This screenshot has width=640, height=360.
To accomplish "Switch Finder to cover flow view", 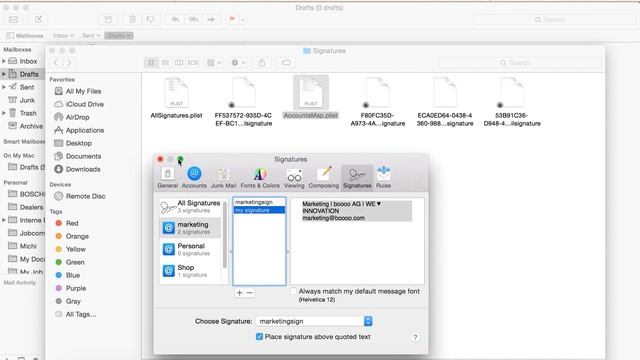I will tap(193, 62).
